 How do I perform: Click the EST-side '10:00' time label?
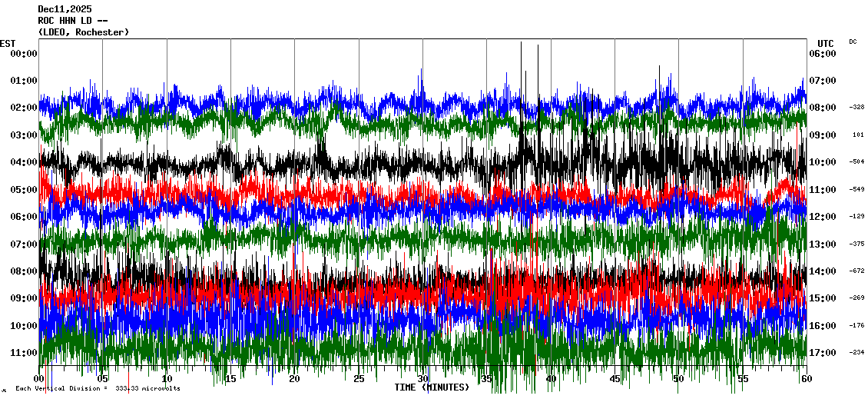[x=24, y=325]
